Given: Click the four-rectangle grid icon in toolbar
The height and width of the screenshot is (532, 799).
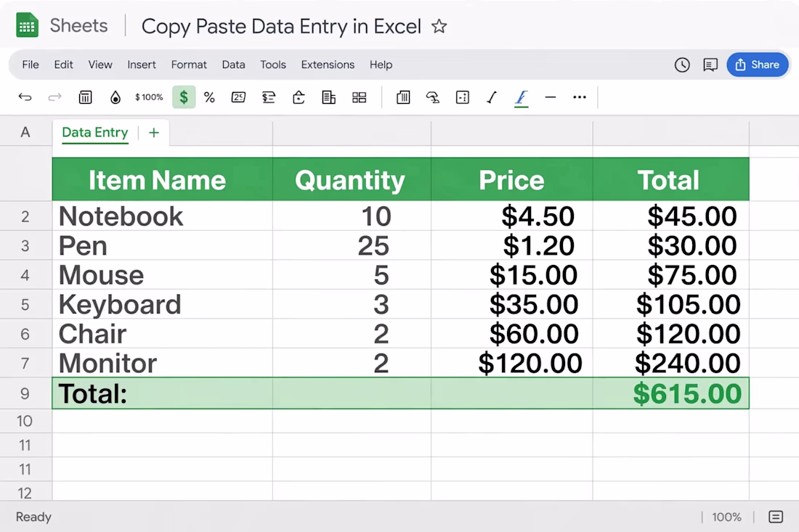Looking at the screenshot, I should [360, 97].
